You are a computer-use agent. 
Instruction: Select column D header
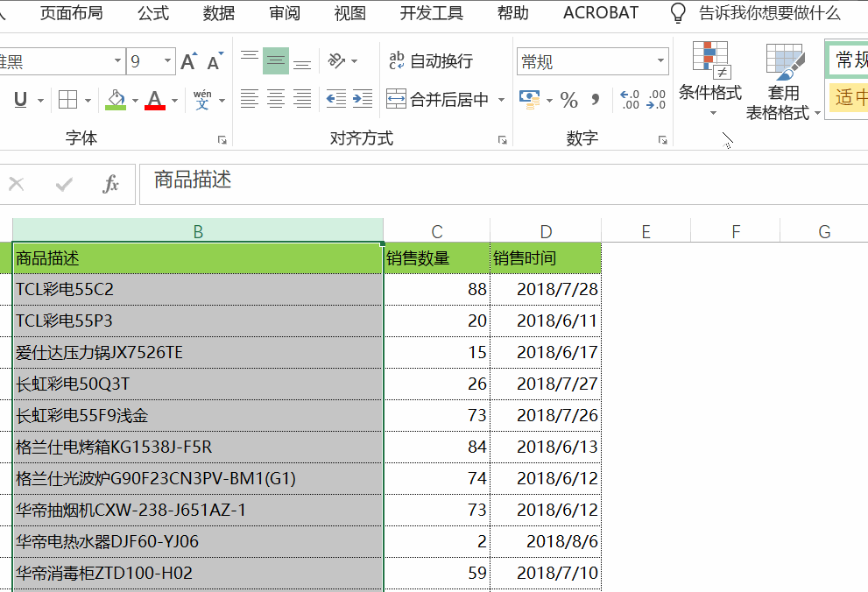coord(546,230)
